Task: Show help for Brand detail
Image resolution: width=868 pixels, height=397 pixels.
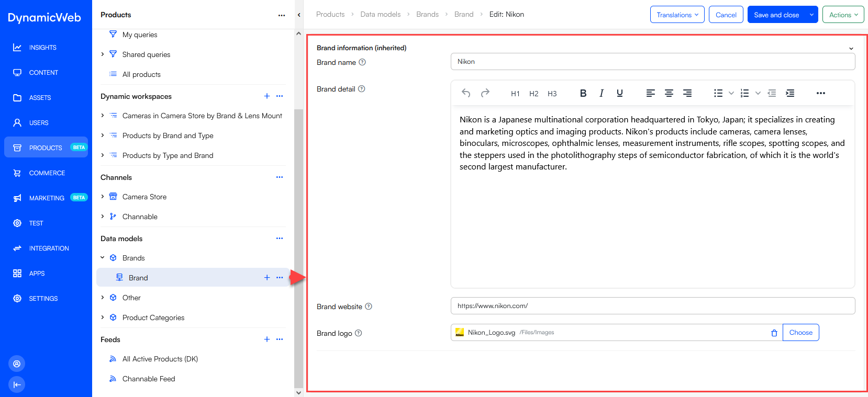Action: pyautogui.click(x=362, y=89)
